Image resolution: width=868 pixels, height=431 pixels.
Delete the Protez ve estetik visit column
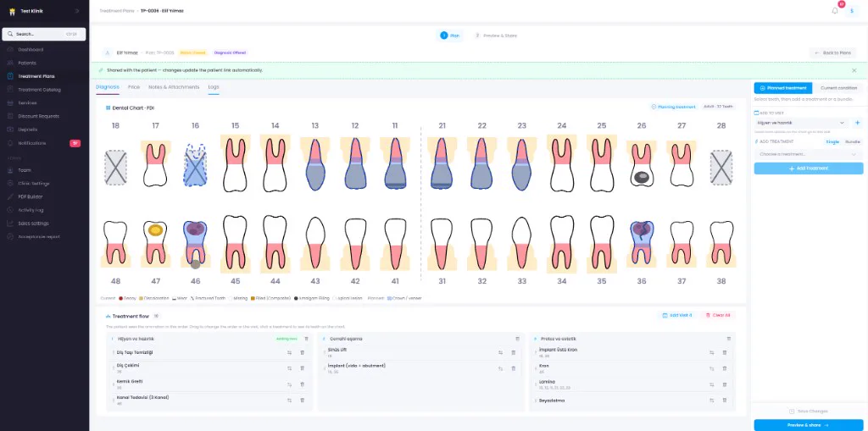coord(728,339)
